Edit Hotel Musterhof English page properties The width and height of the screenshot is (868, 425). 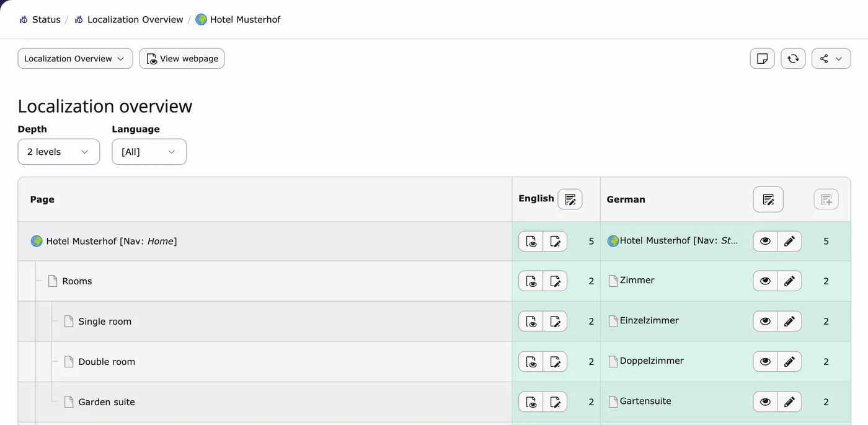click(x=555, y=242)
